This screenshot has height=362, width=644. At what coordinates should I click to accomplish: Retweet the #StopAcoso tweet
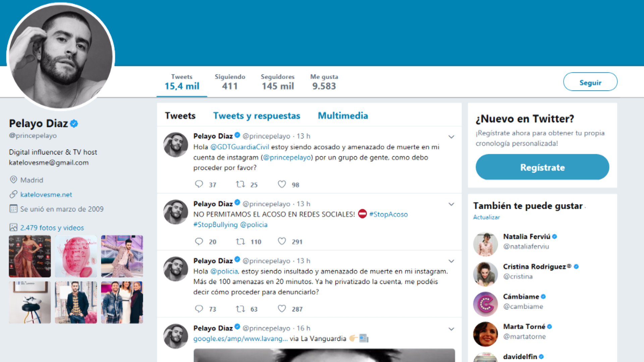coord(240,242)
